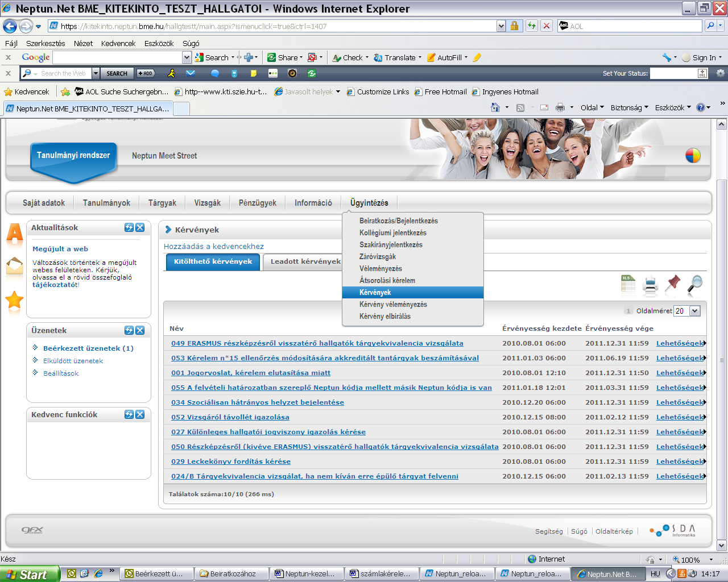Image resolution: width=728 pixels, height=582 pixels.
Task: Click the browser Stop button with red X
Action: click(x=547, y=26)
